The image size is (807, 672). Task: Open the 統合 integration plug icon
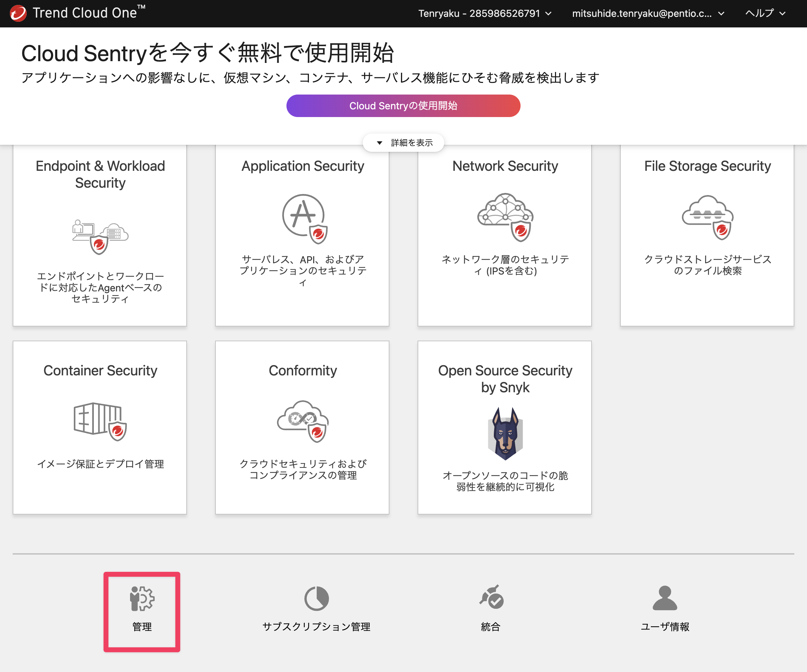pyautogui.click(x=491, y=597)
